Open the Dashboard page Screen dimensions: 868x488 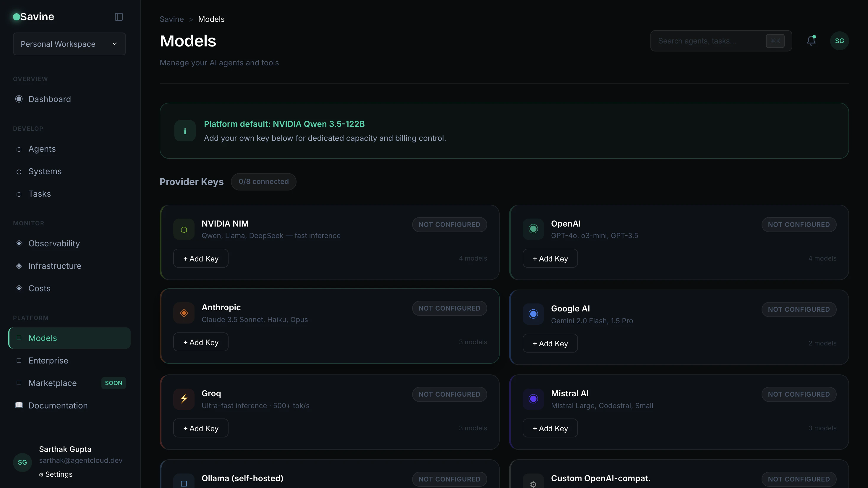tap(50, 99)
